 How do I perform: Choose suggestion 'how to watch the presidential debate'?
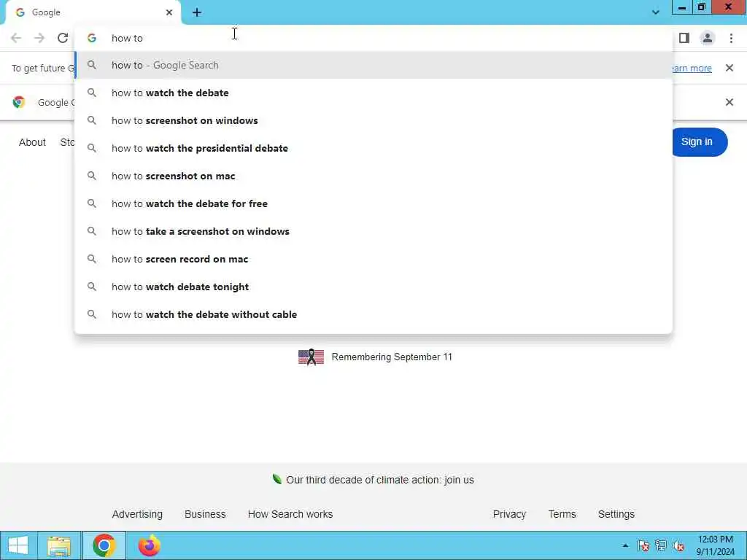pyautogui.click(x=373, y=148)
